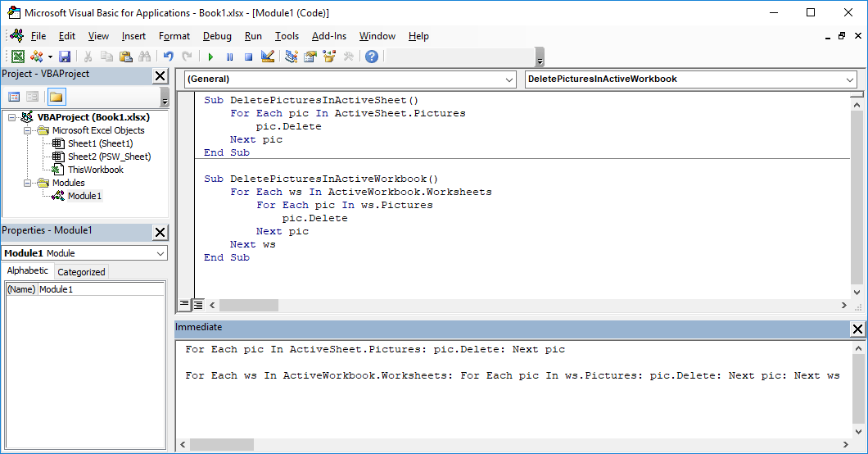Open the Edit menu
This screenshot has width=868, height=454.
(67, 36)
